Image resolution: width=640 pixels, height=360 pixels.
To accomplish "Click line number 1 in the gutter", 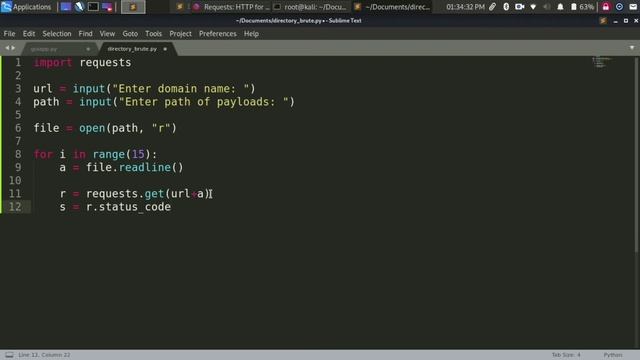I will pos(18,62).
